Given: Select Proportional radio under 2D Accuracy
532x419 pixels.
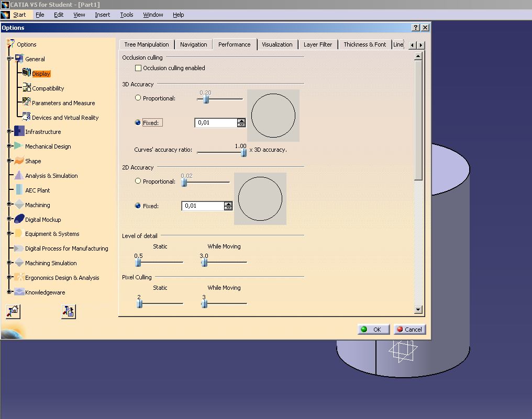Looking at the screenshot, I should (138, 181).
